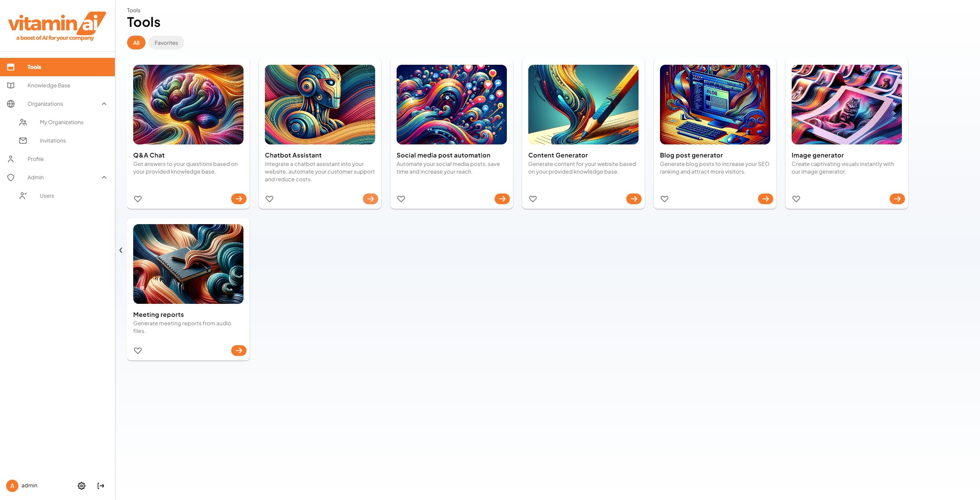Click the Knowledge Base book icon
Viewport: 980px width, 500px height.
click(11, 85)
